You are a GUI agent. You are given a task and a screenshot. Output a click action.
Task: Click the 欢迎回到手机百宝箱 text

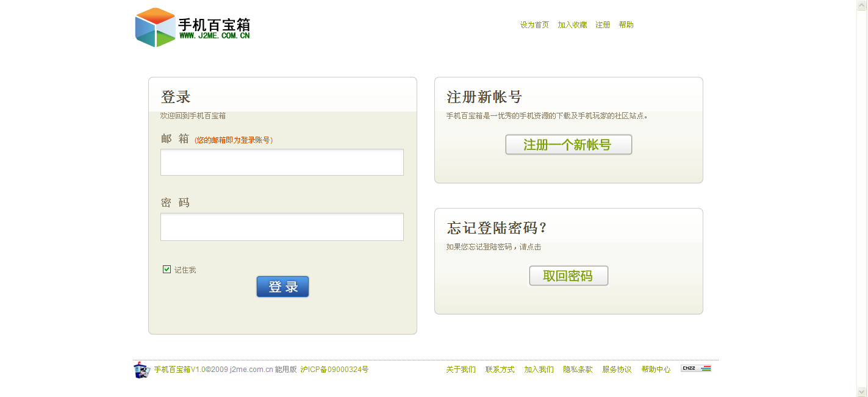point(193,116)
